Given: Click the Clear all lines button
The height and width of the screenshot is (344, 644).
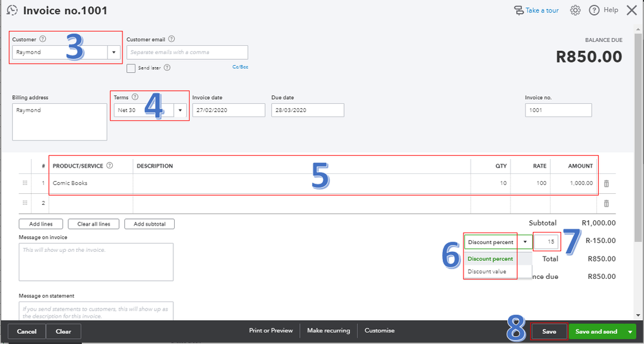Looking at the screenshot, I should pos(93,224).
